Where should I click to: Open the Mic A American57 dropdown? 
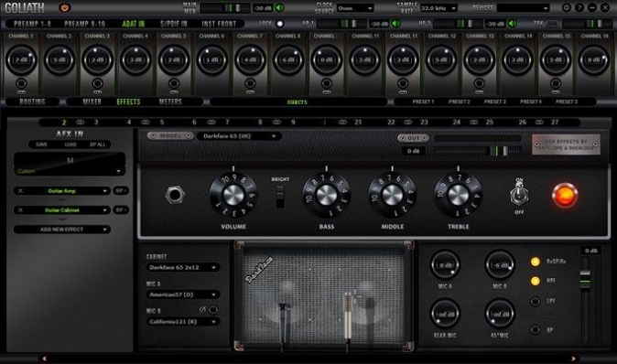(x=182, y=294)
